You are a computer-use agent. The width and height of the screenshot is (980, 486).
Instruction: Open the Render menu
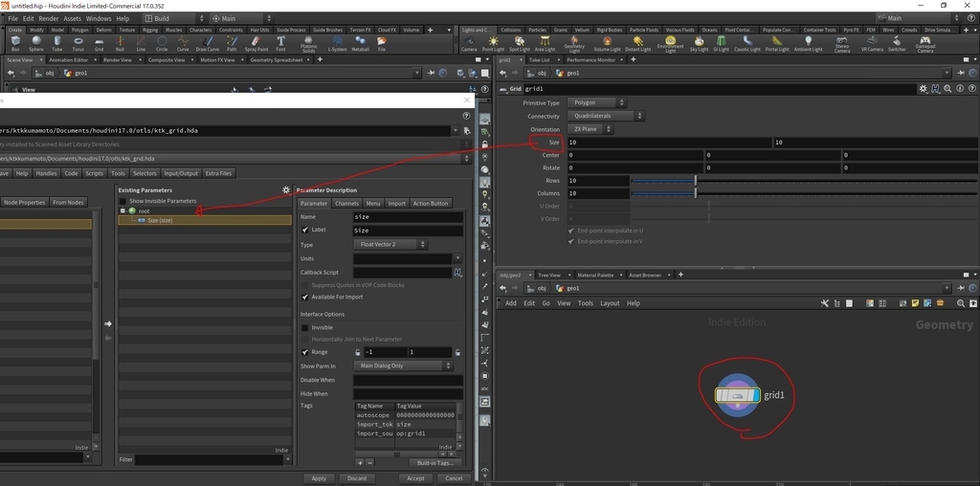49,19
